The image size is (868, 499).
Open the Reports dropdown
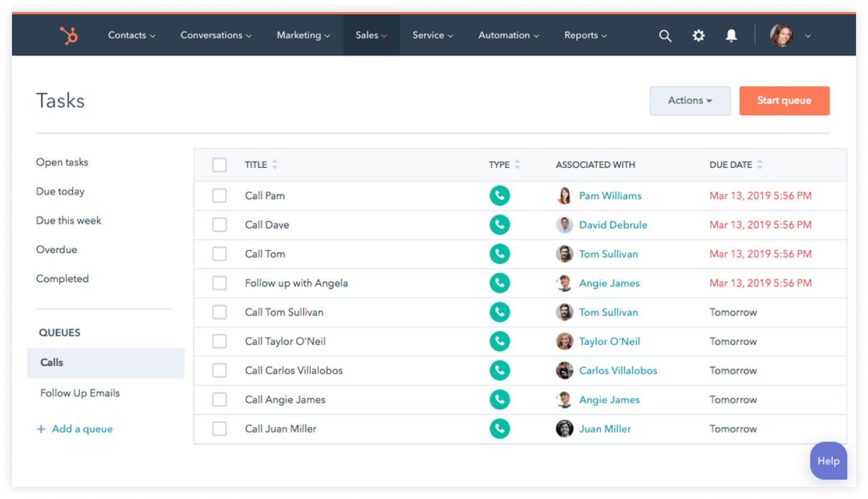(585, 35)
